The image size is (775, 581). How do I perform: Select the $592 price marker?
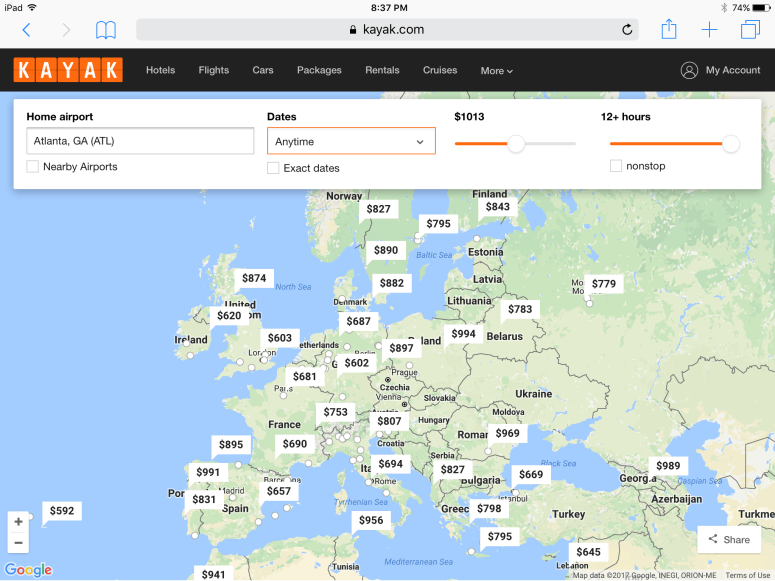coord(62,511)
